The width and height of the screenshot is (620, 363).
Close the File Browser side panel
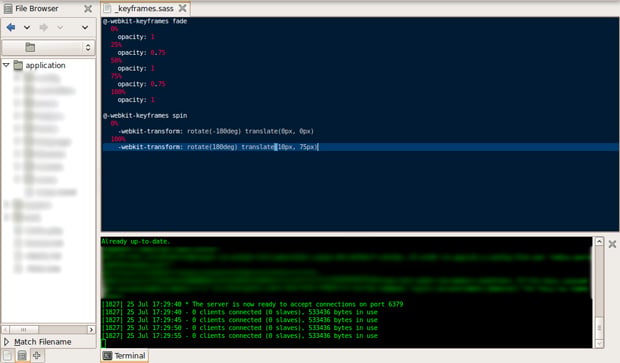[88, 9]
